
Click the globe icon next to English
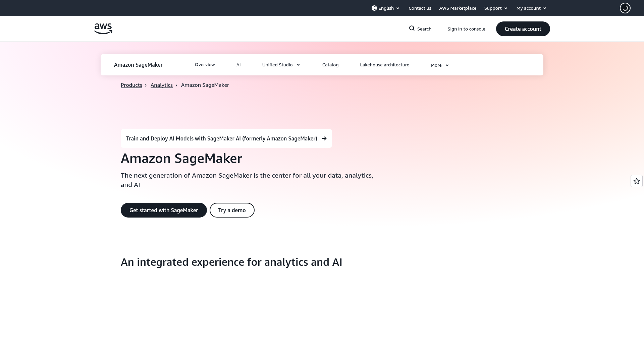[374, 8]
